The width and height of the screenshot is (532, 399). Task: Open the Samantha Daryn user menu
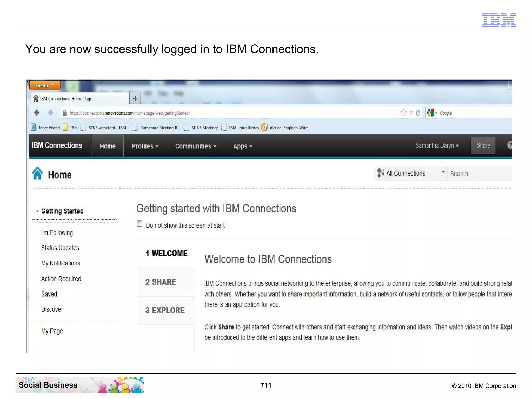(x=437, y=145)
